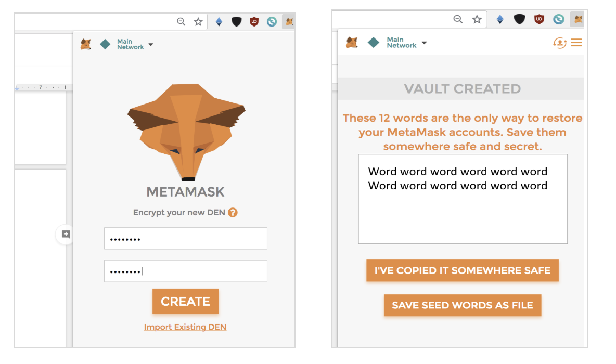Click the zoom magnifier icon in left browser toolbar
The height and width of the screenshot is (364, 616).
tap(181, 22)
